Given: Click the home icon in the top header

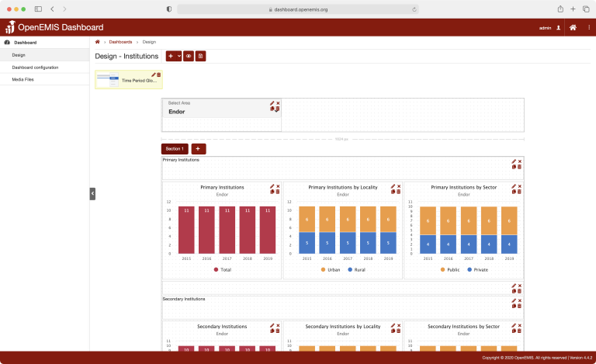Looking at the screenshot, I should pos(573,27).
